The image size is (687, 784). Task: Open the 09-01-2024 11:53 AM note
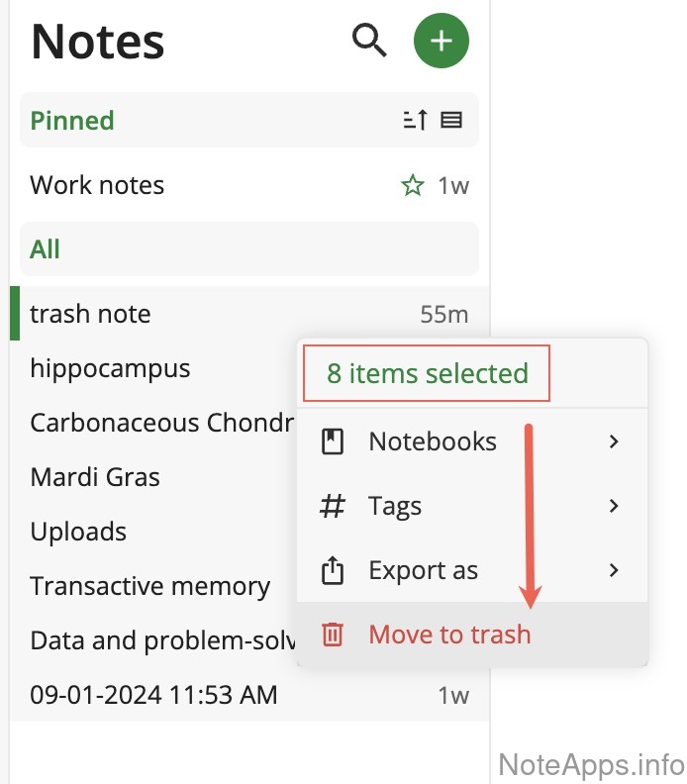[153, 695]
